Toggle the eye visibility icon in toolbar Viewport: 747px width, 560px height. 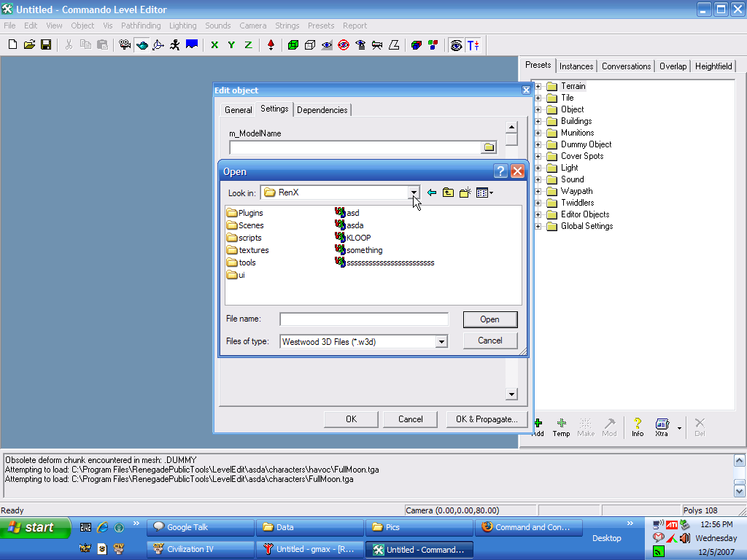(327, 45)
